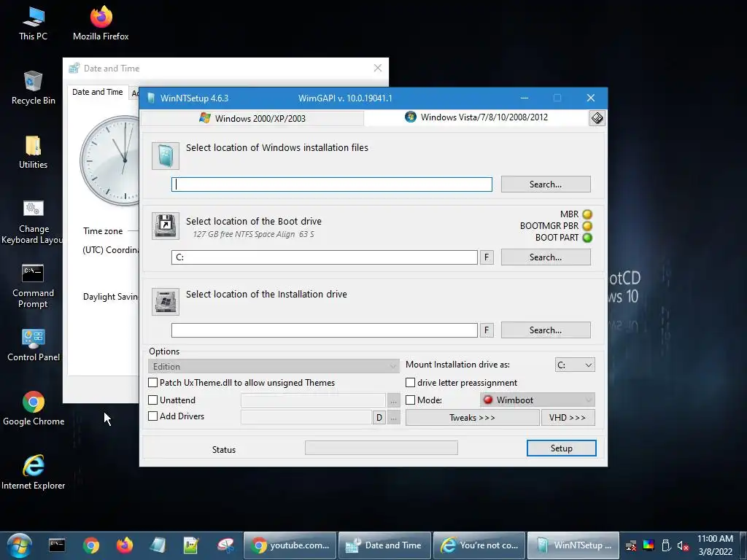The image size is (747, 560).
Task: Click the MBR yellow status indicator
Action: point(587,214)
